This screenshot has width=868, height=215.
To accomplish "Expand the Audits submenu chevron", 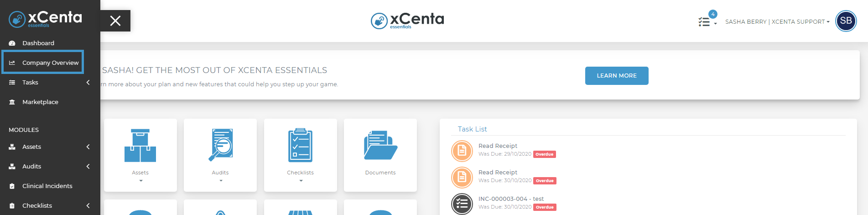I will 88,166.
